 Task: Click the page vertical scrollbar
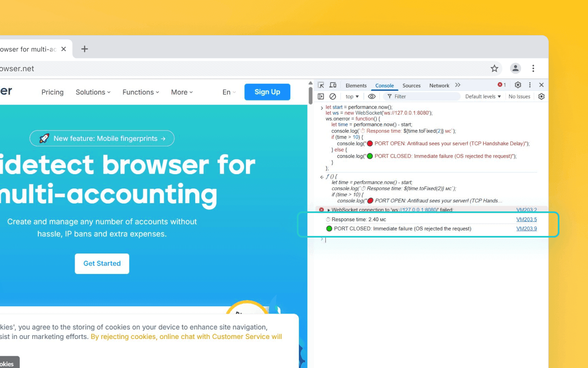click(x=310, y=96)
